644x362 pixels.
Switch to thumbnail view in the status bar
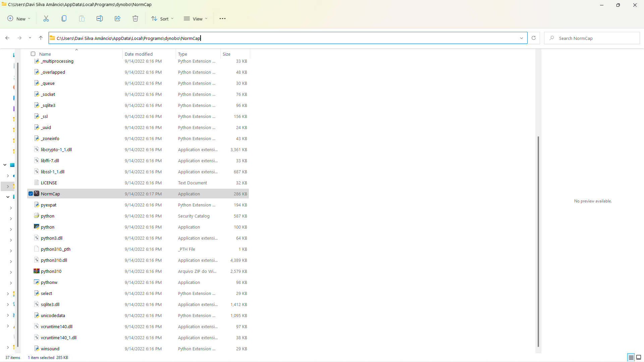pyautogui.click(x=638, y=357)
